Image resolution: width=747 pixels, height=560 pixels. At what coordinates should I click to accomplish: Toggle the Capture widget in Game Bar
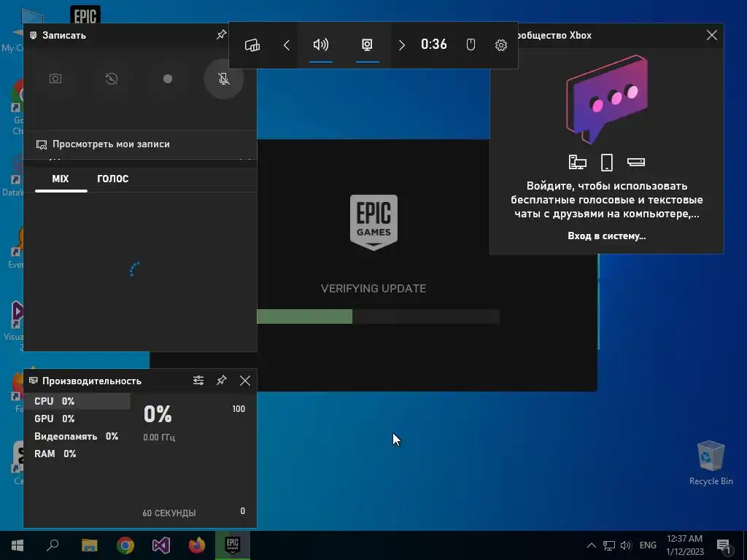click(367, 45)
